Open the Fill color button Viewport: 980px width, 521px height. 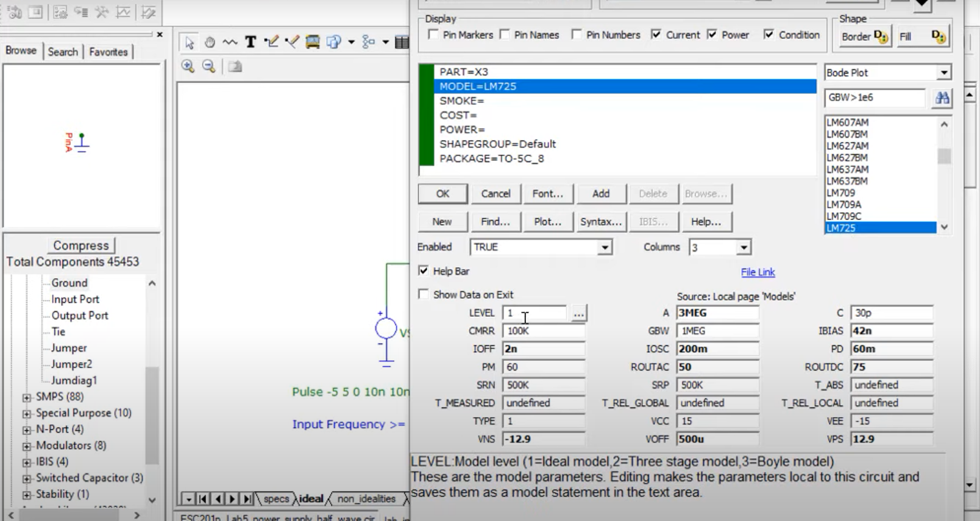pos(923,37)
